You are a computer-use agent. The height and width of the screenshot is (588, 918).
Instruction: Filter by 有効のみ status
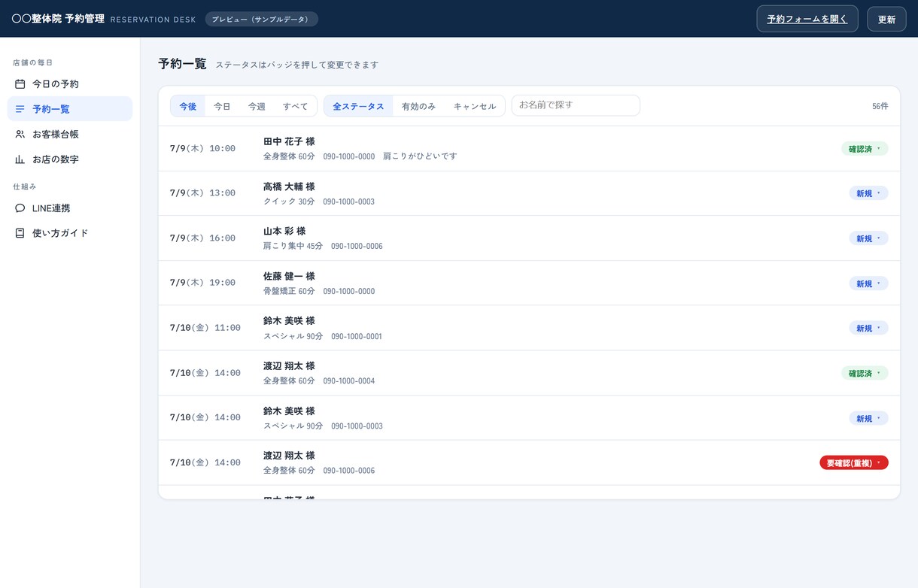418,106
